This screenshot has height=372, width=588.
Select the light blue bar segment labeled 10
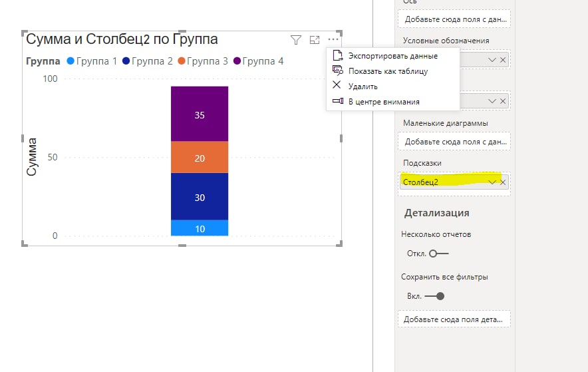(x=200, y=228)
